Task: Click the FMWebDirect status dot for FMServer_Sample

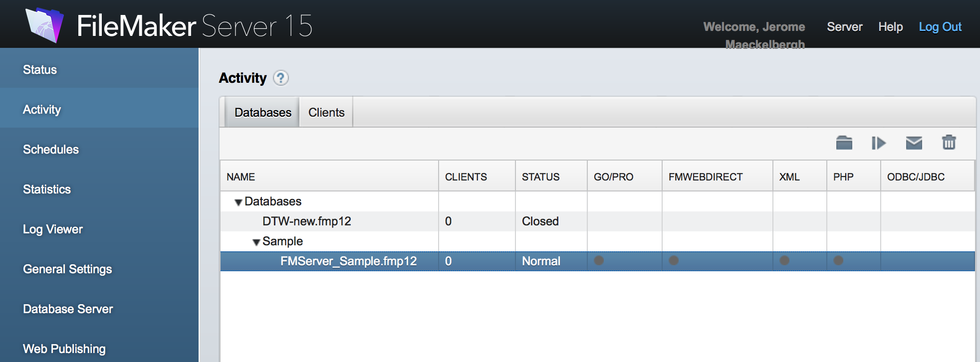Action: tap(674, 260)
